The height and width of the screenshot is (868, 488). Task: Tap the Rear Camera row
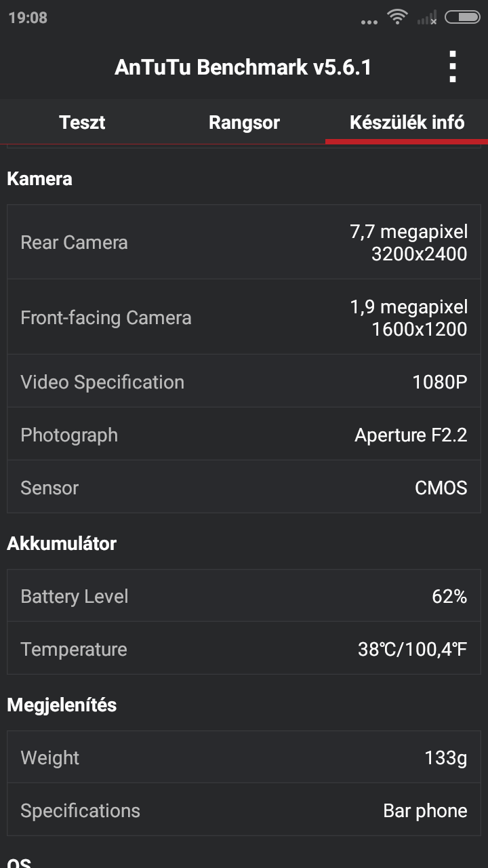244,242
